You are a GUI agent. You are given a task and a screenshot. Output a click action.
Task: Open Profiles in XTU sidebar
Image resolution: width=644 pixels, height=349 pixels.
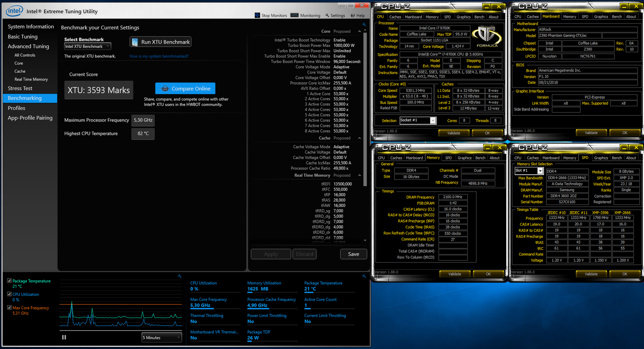pyautogui.click(x=16, y=108)
